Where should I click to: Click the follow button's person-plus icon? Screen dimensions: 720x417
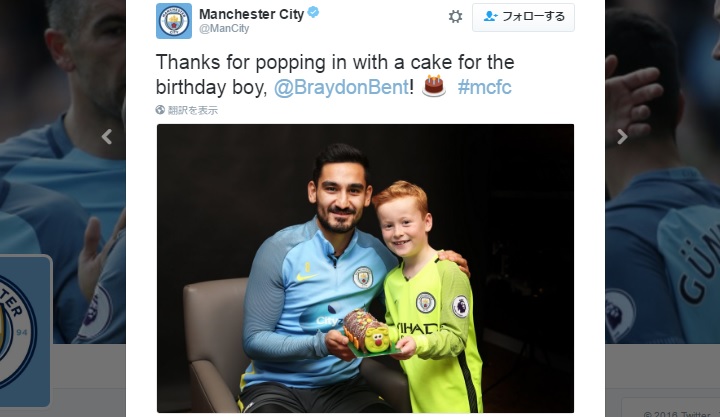(490, 17)
